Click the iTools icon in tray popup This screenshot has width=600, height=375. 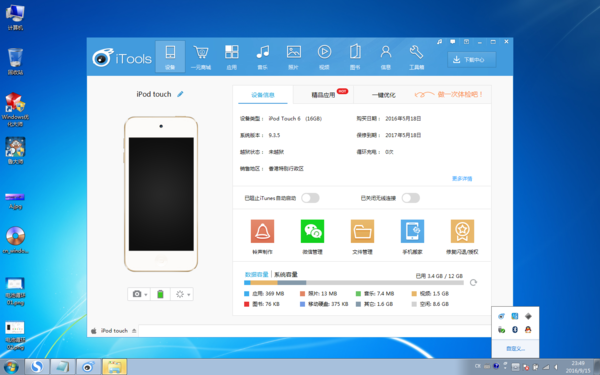[x=501, y=316]
